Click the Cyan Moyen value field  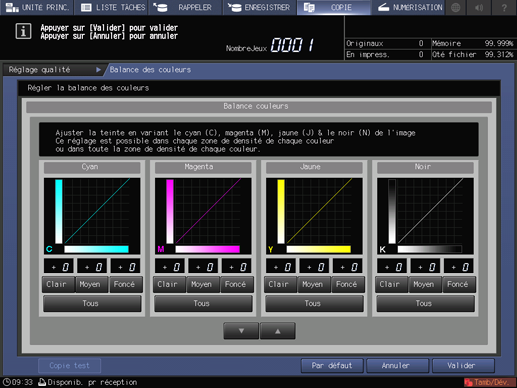point(92,266)
